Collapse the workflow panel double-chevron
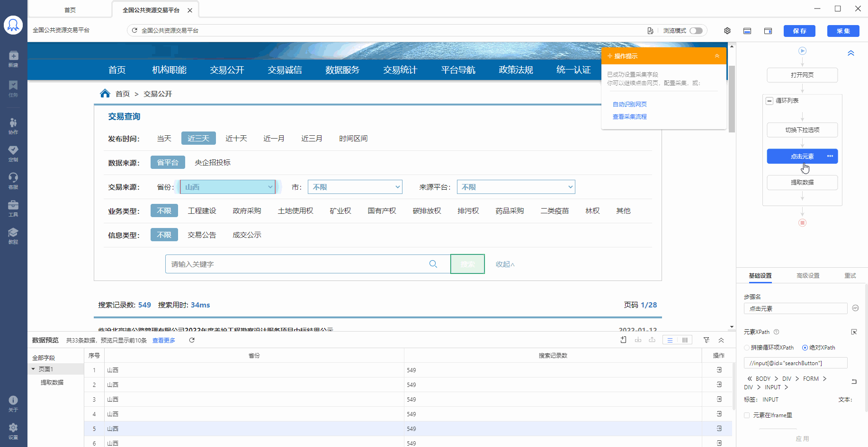 tap(851, 53)
